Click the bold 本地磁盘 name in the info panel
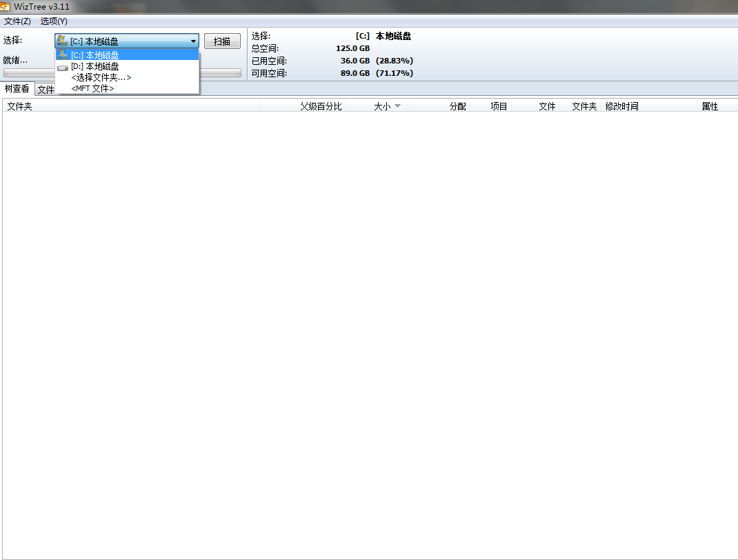This screenshot has width=738, height=560. pyautogui.click(x=393, y=37)
